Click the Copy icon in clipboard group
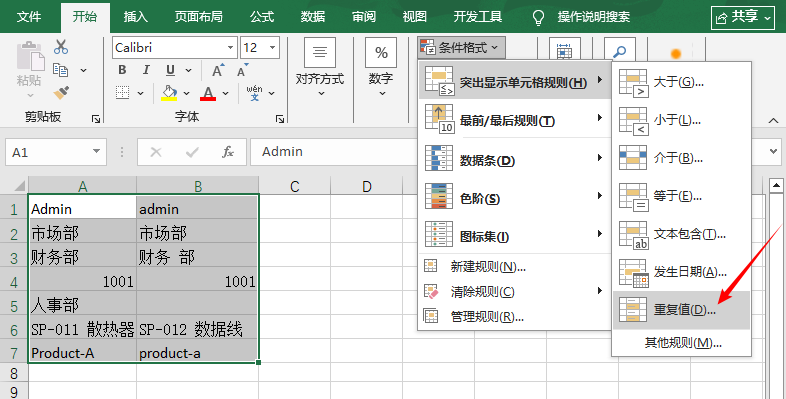The image size is (786, 399). click(x=61, y=70)
